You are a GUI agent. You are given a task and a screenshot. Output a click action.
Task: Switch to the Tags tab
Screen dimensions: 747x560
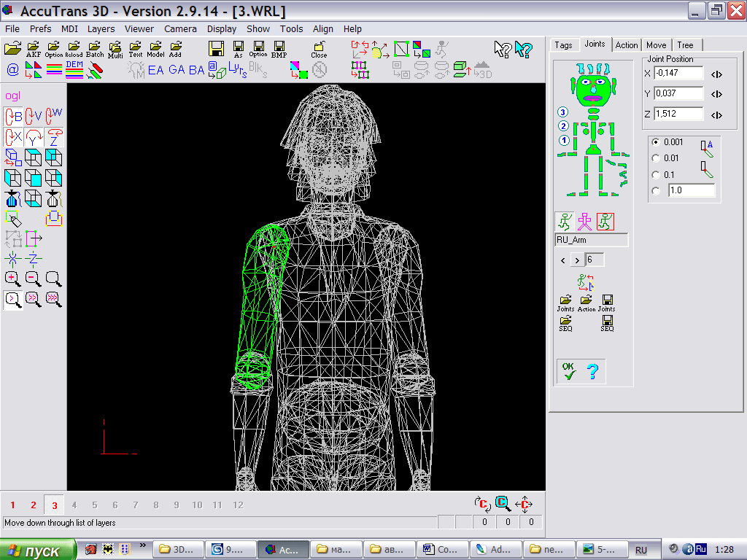[x=563, y=44]
